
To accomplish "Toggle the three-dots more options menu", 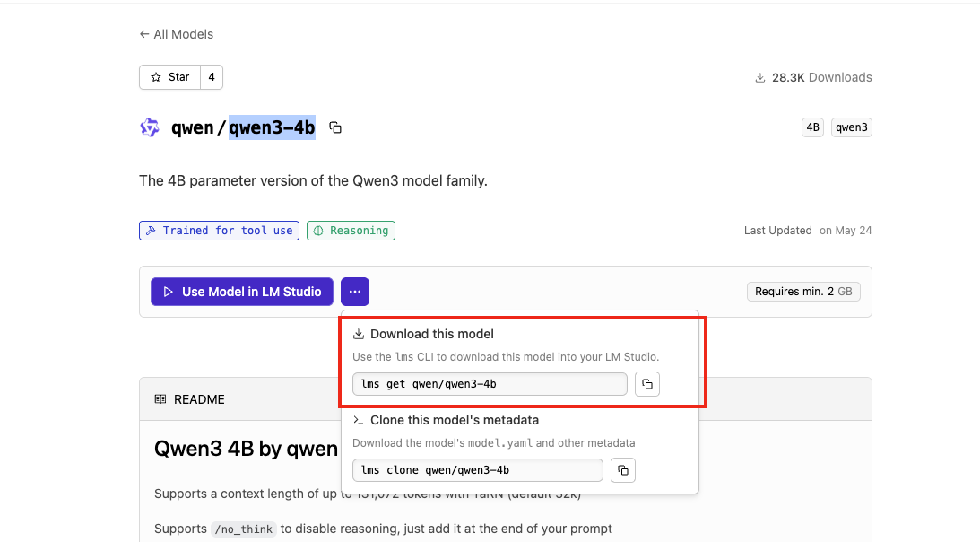I will 355,292.
